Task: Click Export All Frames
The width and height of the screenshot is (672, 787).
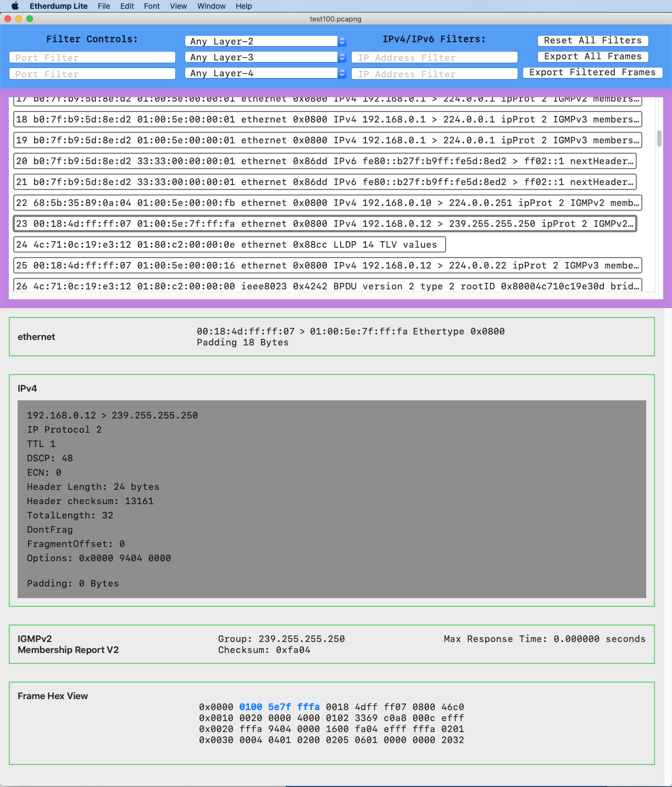Action: (x=593, y=57)
